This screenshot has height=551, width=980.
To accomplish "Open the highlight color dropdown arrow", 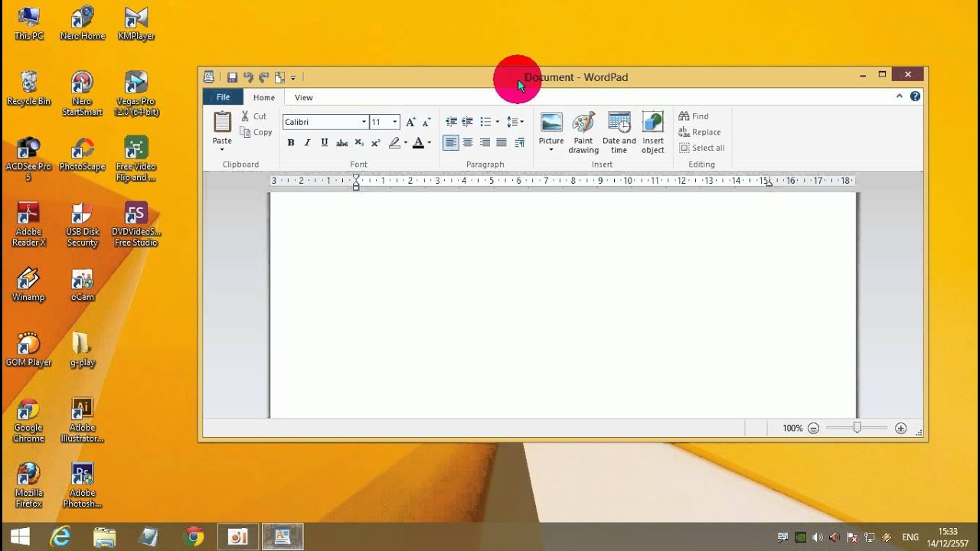I will click(406, 142).
